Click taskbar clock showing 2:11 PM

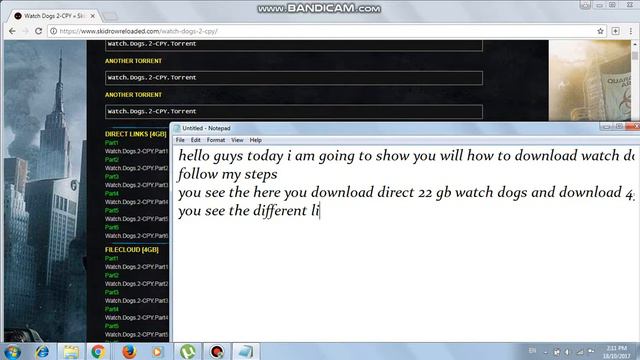pos(616,352)
